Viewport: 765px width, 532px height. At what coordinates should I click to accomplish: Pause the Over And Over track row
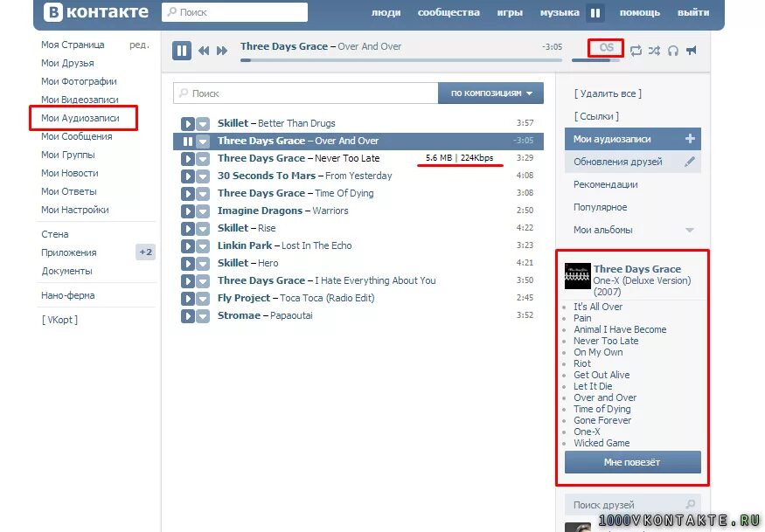point(188,142)
